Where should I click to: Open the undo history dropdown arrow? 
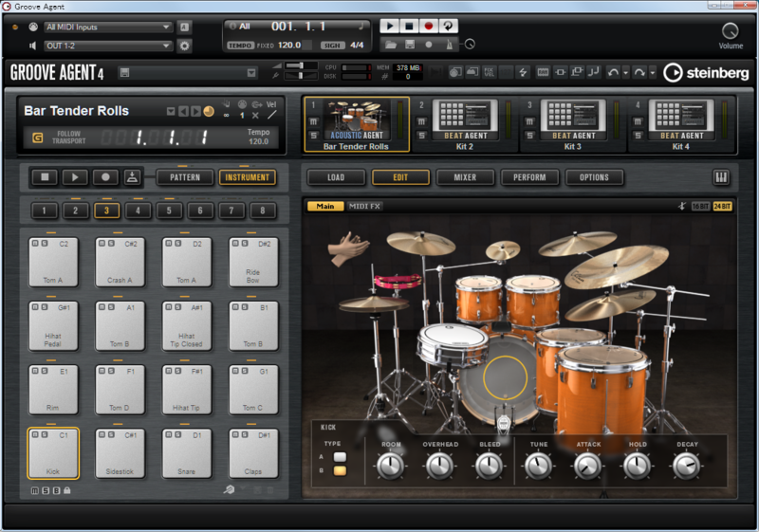pos(626,72)
